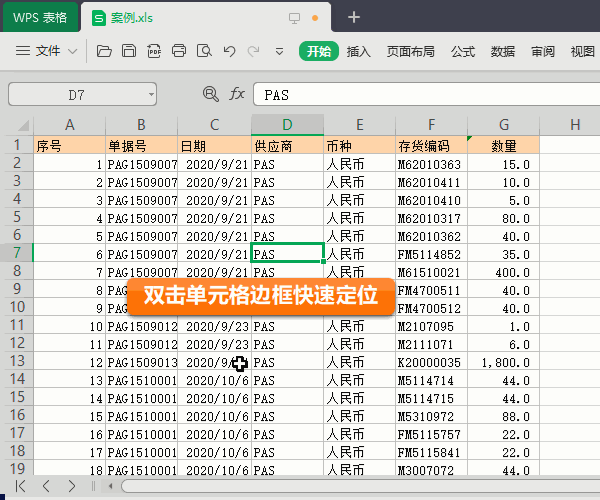Export to PDF using toolbar icon

pos(154,51)
